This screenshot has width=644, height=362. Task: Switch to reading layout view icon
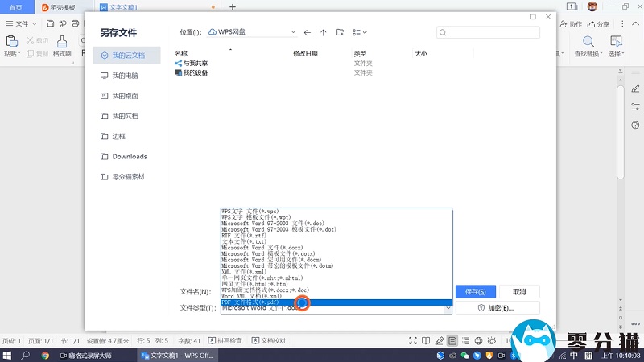pos(426,340)
